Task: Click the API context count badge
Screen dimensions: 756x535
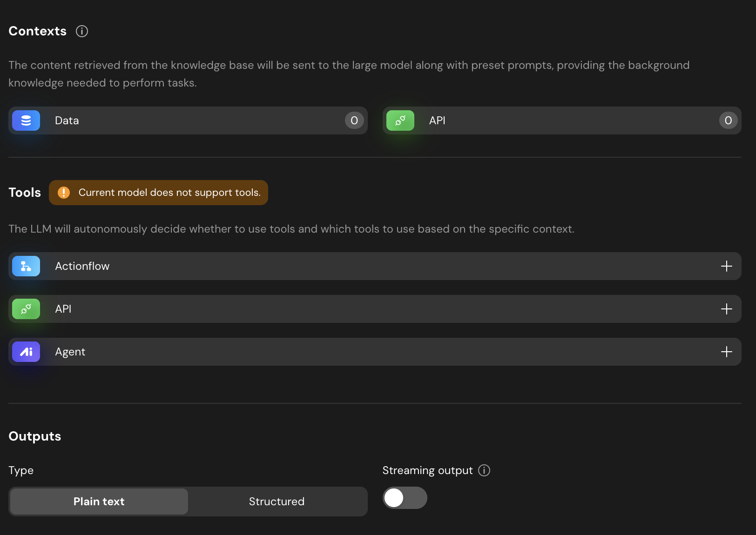Action: tap(728, 120)
